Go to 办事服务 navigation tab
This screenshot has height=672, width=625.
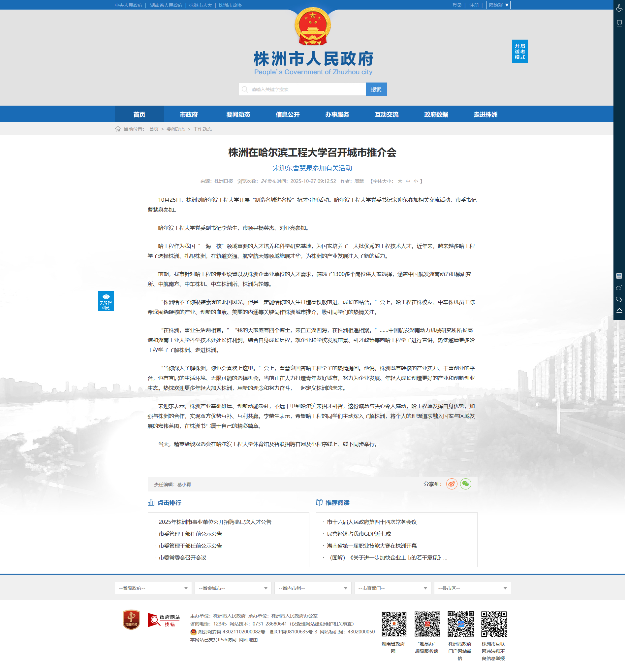click(337, 114)
